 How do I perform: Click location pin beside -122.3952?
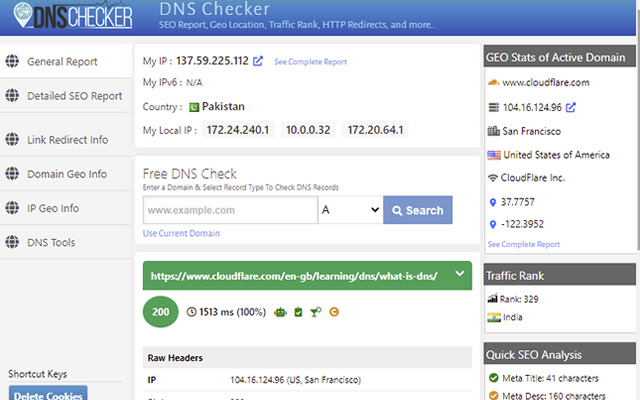[x=493, y=224]
